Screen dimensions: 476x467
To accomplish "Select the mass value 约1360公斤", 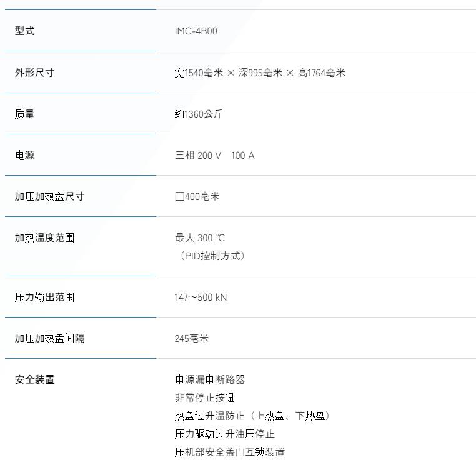I will point(199,114).
